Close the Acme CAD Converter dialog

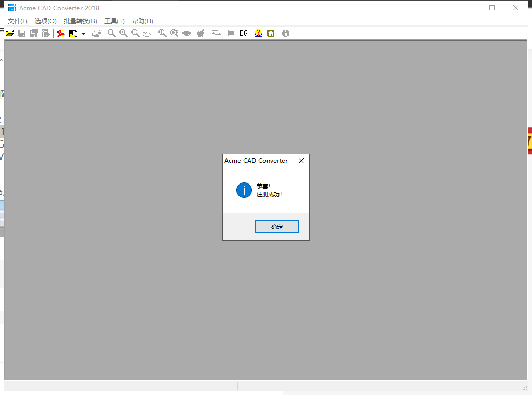[x=301, y=161]
